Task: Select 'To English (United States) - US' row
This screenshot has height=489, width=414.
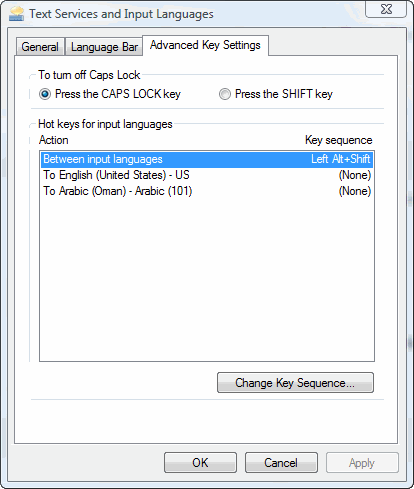Action: 207,175
